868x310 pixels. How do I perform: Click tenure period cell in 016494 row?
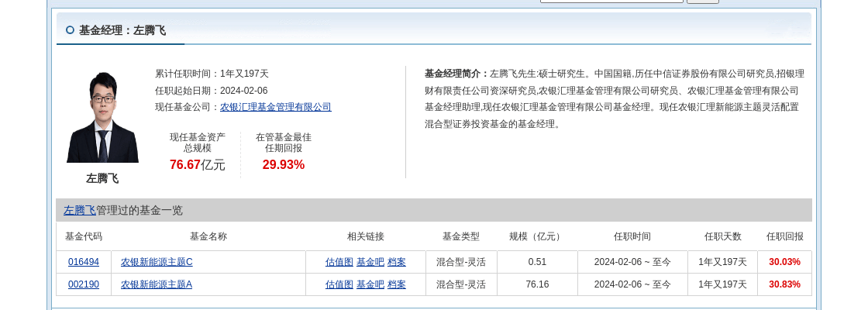click(x=632, y=262)
